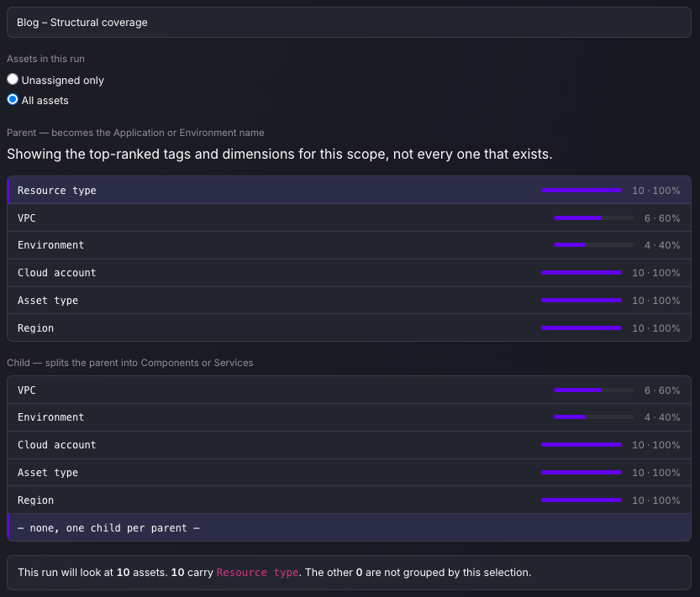This screenshot has width=700, height=597.
Task: Click the Parent section heading about Application or Environment
Action: pos(135,133)
